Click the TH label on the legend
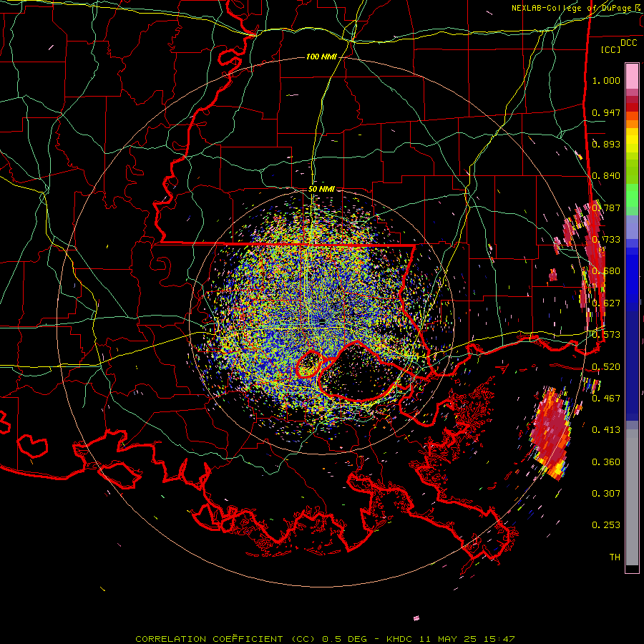Screen dimensions: 644x644 [615, 557]
